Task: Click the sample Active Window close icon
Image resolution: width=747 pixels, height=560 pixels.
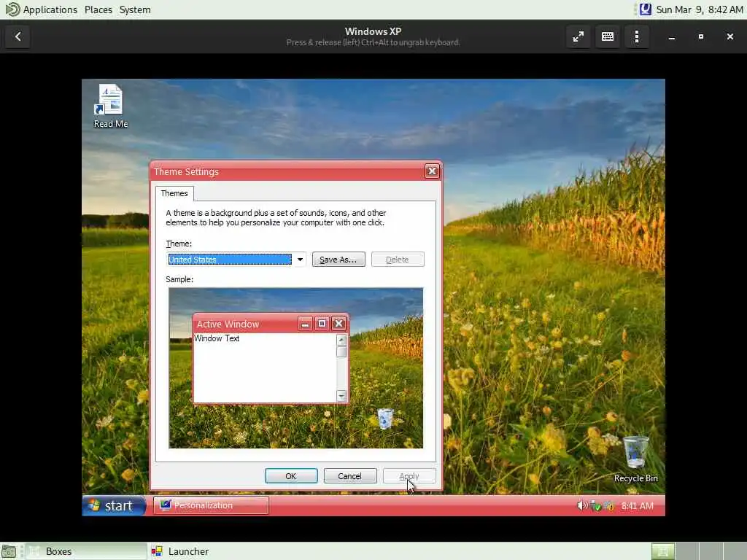Action: click(338, 324)
